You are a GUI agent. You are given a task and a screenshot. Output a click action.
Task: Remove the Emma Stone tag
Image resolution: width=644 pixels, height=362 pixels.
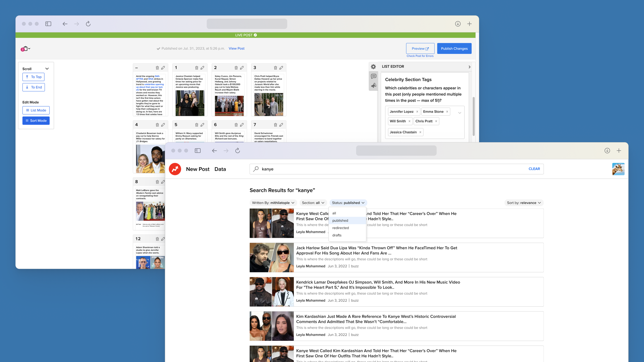click(447, 111)
